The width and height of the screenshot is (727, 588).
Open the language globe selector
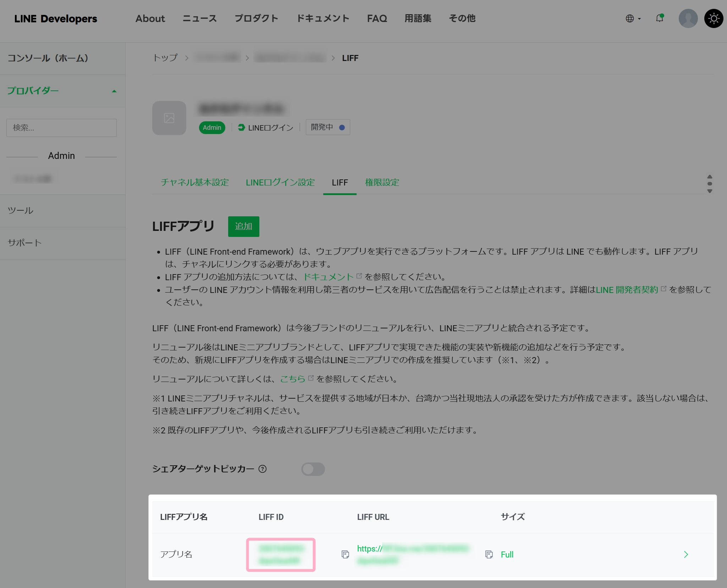point(633,18)
